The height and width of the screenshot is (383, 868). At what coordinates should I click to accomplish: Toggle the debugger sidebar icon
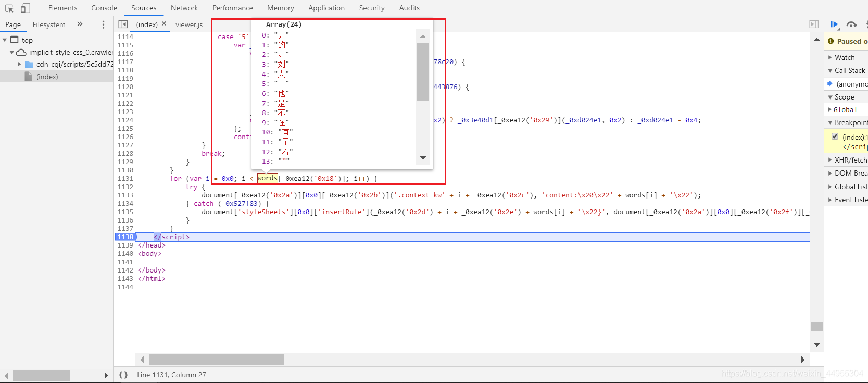click(x=814, y=24)
